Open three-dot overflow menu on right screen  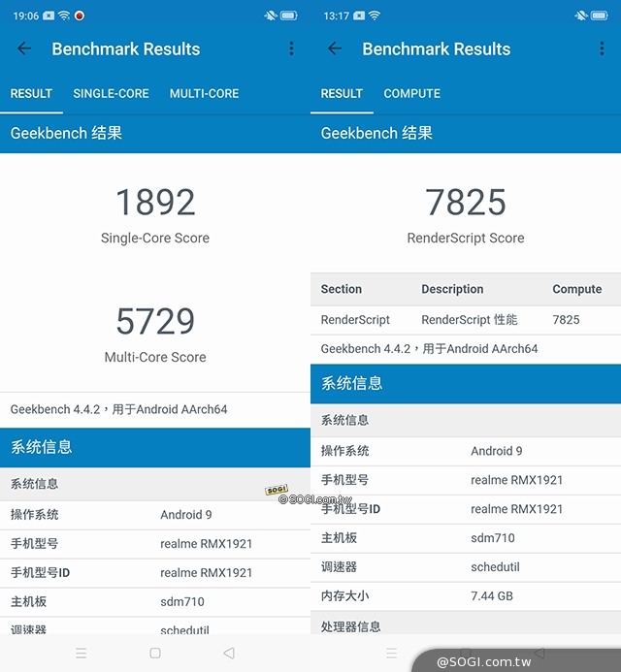tap(603, 48)
